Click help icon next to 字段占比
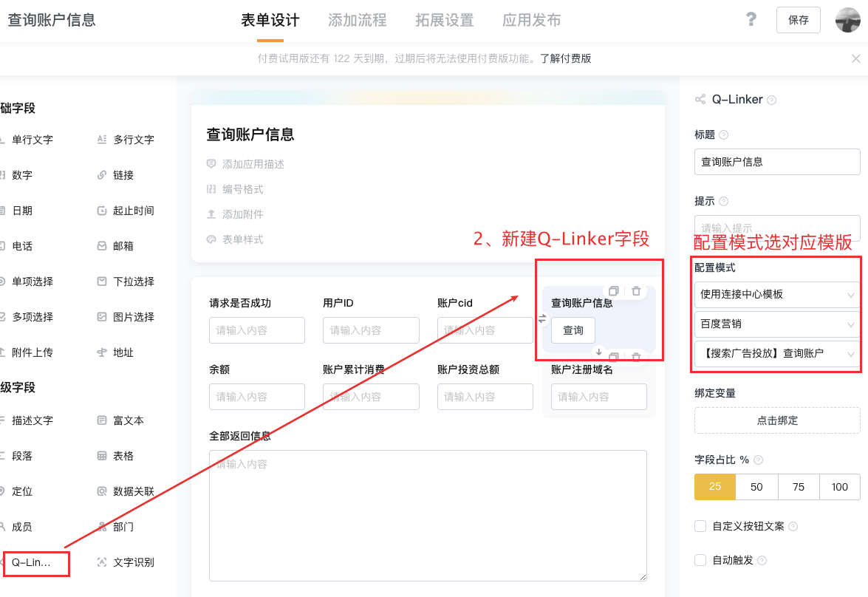Image resolution: width=868 pixels, height=597 pixels. coord(759,460)
